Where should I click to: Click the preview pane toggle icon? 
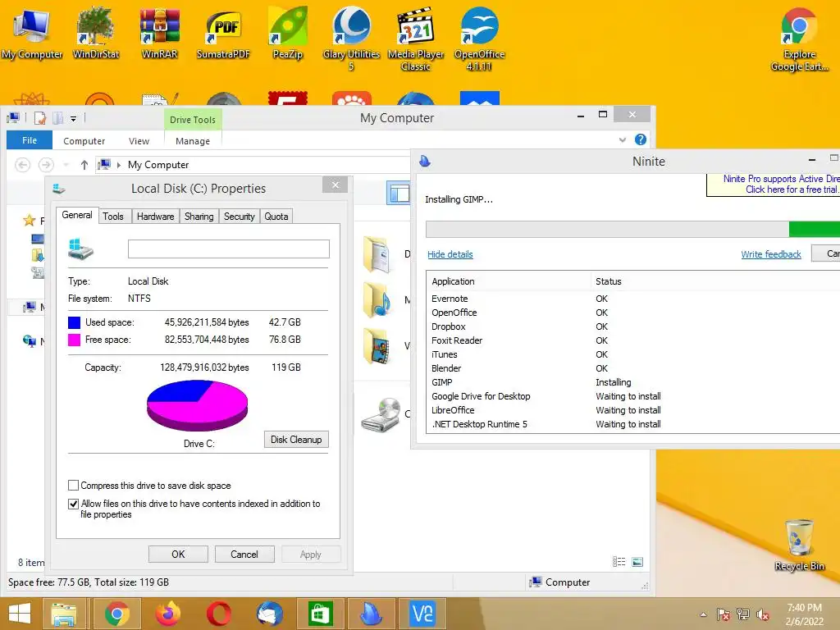click(x=399, y=194)
